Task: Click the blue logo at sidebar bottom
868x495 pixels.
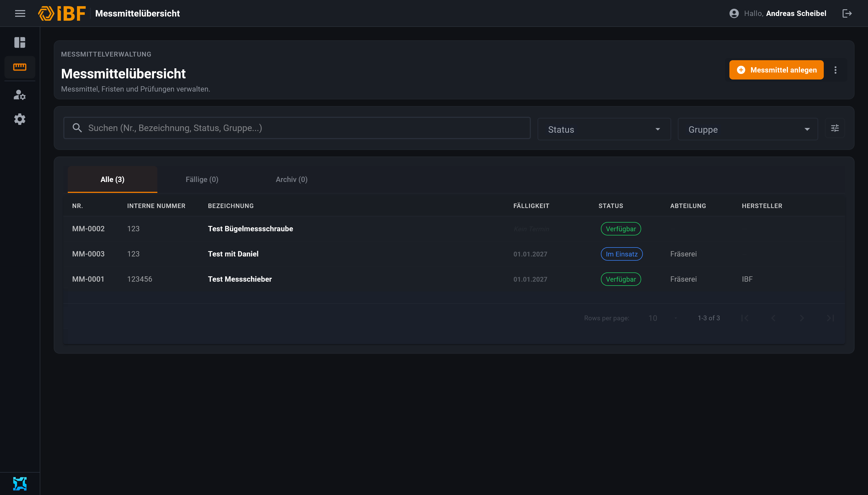Action: [20, 483]
